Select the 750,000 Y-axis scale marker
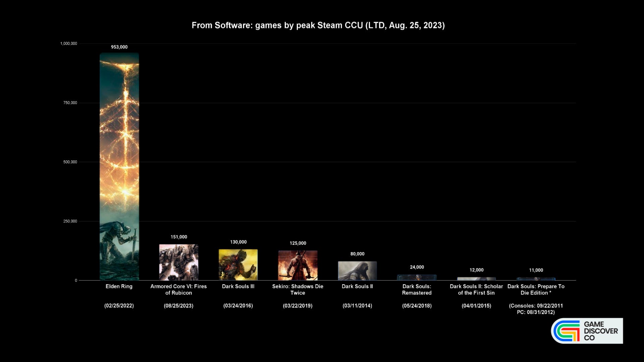The height and width of the screenshot is (362, 644). click(x=69, y=103)
